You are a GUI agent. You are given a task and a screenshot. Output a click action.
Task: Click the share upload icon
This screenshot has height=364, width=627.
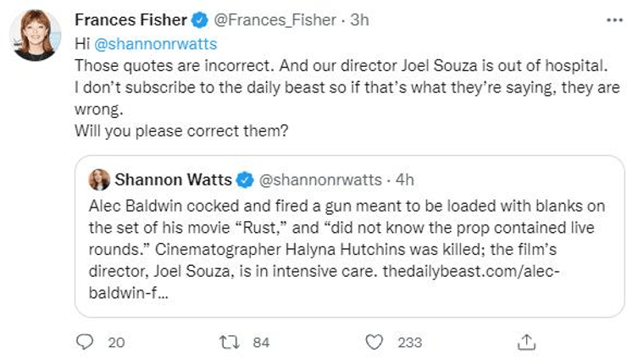(526, 342)
